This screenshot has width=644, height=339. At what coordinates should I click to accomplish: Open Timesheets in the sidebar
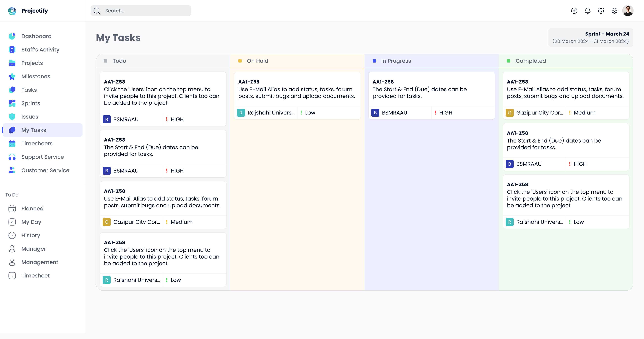[37, 144]
